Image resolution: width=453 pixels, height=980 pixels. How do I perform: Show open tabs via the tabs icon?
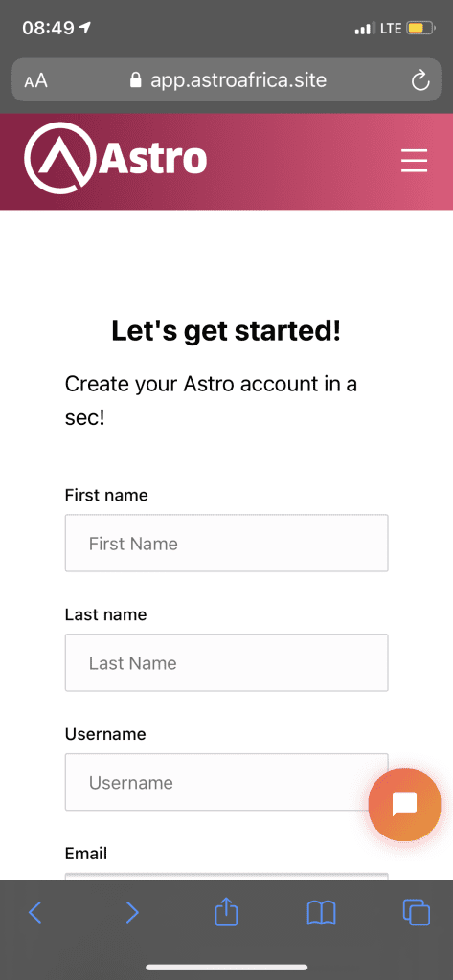click(417, 912)
